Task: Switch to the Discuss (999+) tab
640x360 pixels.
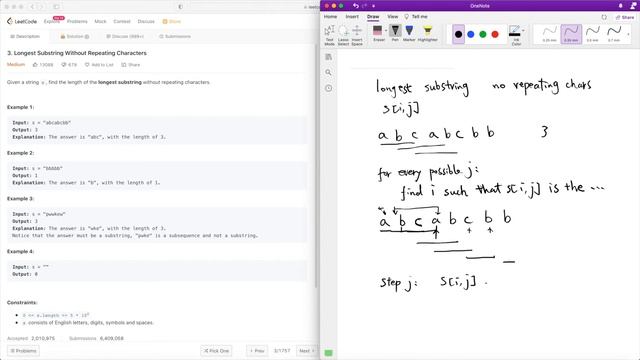Action: [125, 36]
